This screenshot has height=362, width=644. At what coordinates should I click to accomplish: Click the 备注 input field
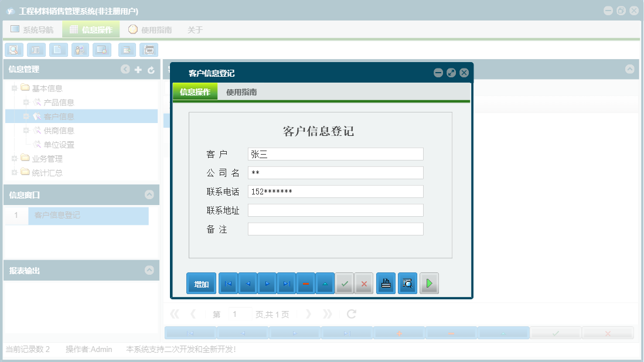[336, 229]
